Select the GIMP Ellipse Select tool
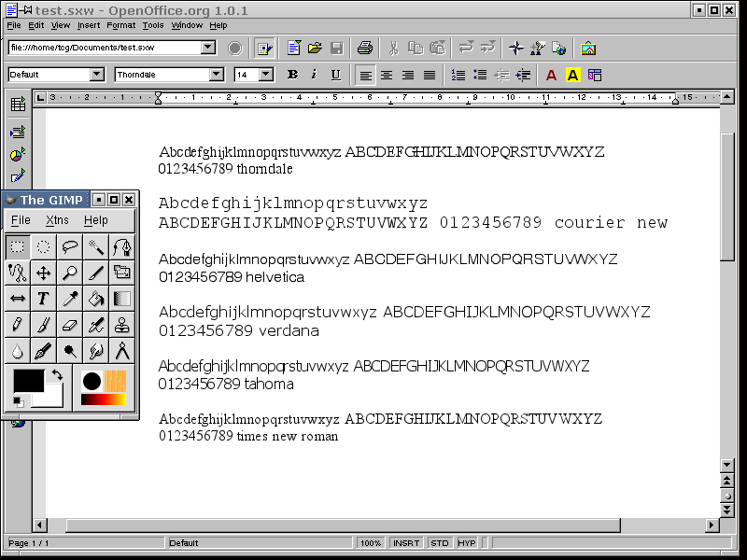The height and width of the screenshot is (560, 747). pyautogui.click(x=43, y=246)
